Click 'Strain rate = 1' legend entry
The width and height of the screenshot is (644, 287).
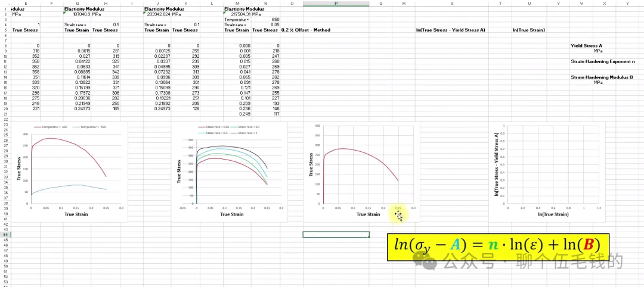coord(247,132)
